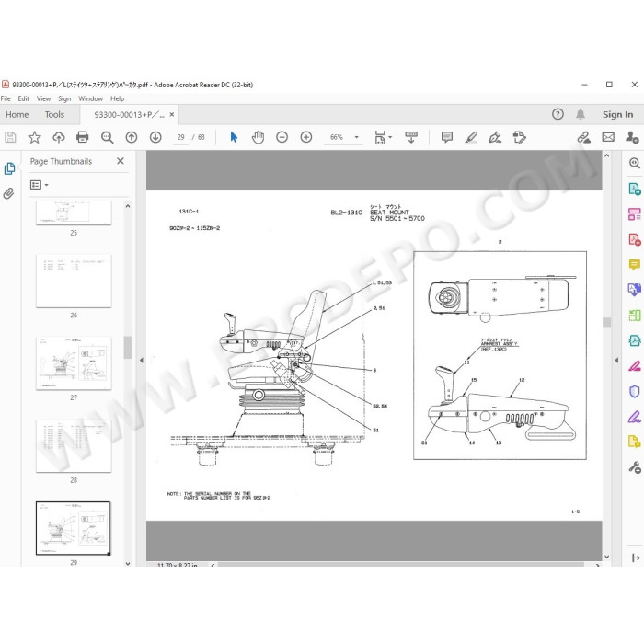Image resolution: width=644 pixels, height=644 pixels.
Task: Select page 27 thumbnail
Action: pyautogui.click(x=74, y=363)
